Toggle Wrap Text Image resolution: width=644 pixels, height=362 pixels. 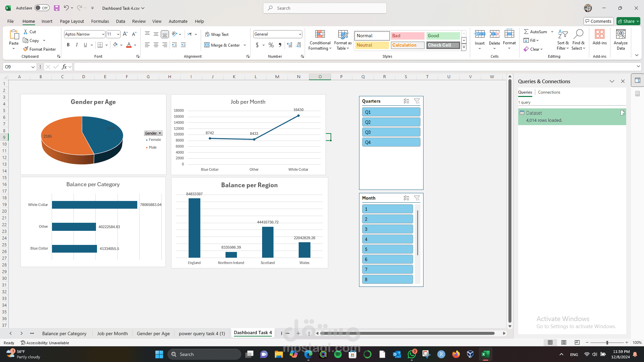pyautogui.click(x=217, y=34)
